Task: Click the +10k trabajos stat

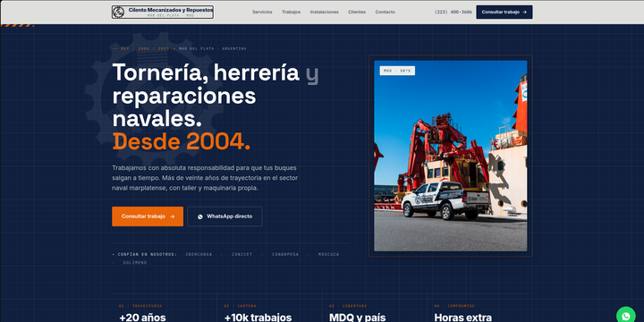Action: click(258, 318)
